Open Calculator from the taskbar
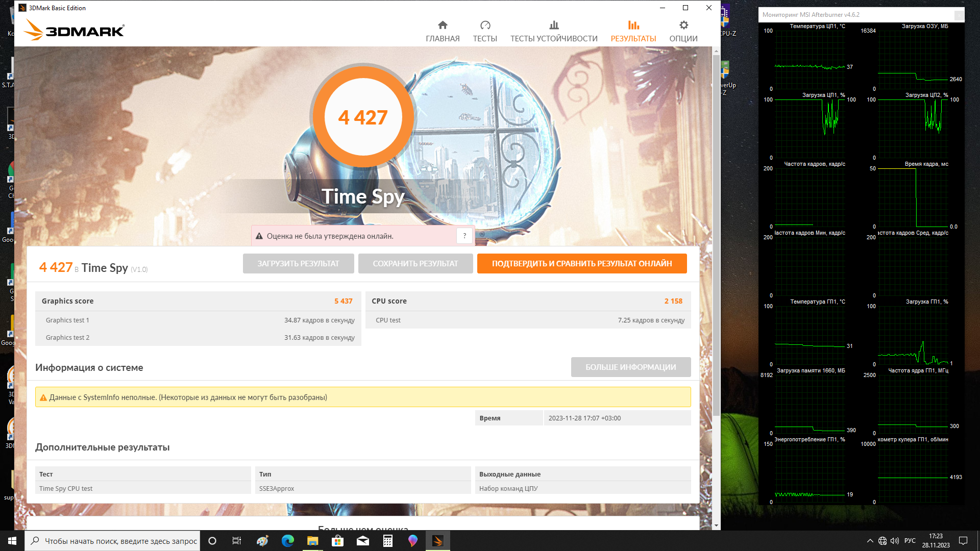Image resolution: width=980 pixels, height=551 pixels. (388, 541)
